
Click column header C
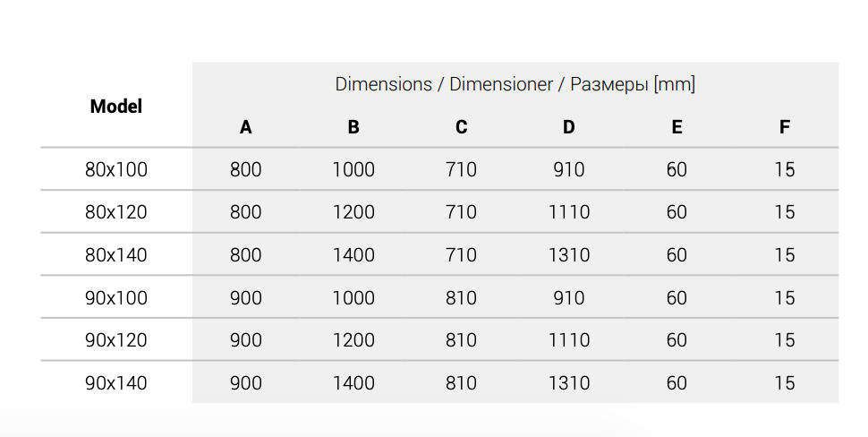(461, 127)
